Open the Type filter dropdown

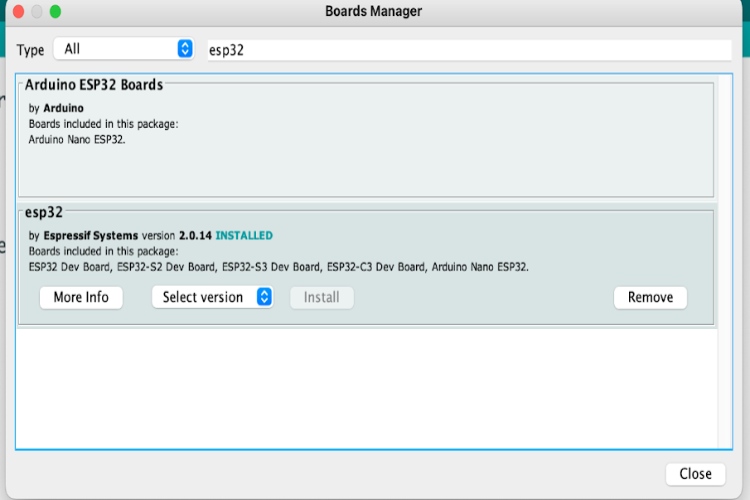pyautogui.click(x=124, y=49)
